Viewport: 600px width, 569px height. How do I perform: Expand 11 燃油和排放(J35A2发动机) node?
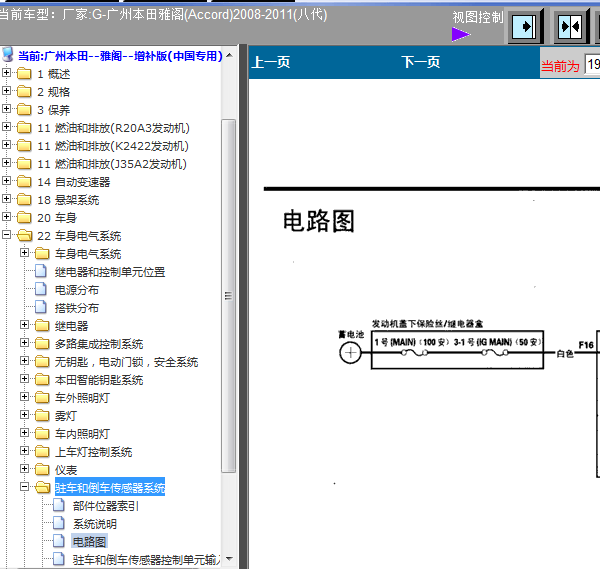pos(6,162)
